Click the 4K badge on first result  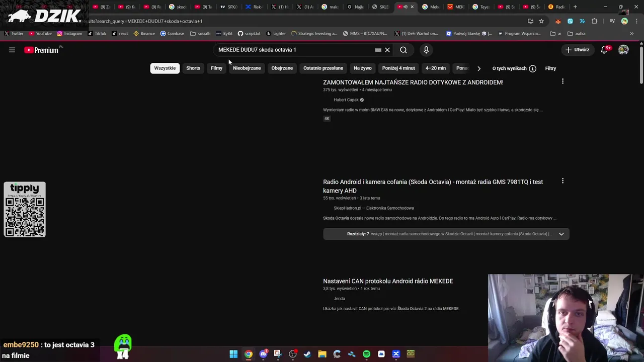pos(327,119)
